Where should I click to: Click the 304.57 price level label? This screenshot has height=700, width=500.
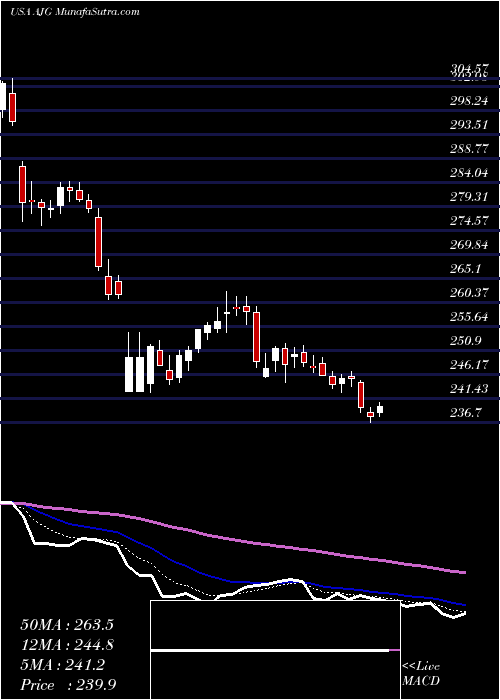470,70
